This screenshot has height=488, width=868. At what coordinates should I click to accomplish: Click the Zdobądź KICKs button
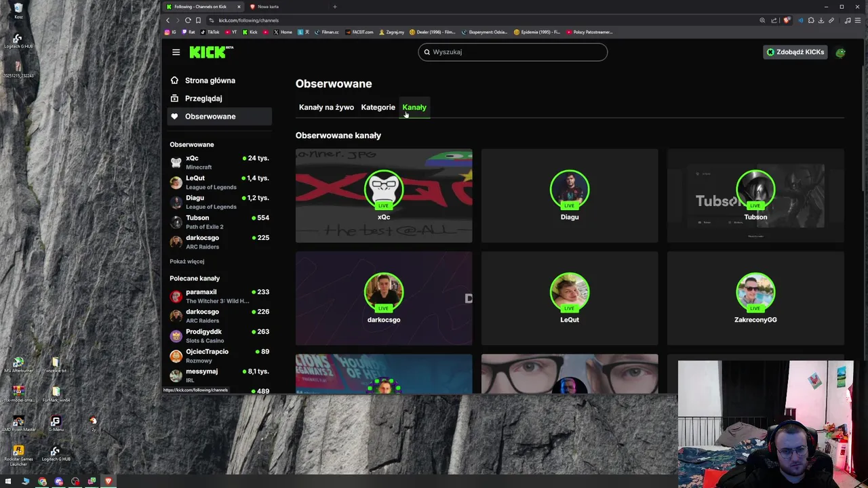point(795,52)
